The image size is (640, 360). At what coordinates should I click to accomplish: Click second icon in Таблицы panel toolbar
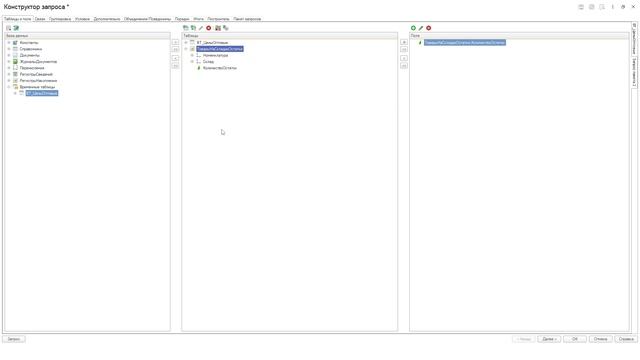193,28
